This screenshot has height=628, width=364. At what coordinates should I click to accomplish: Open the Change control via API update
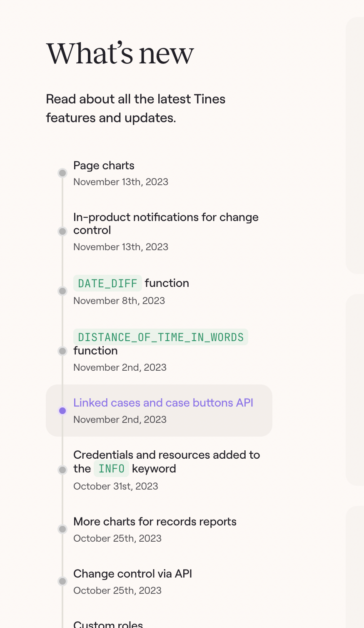pyautogui.click(x=132, y=574)
